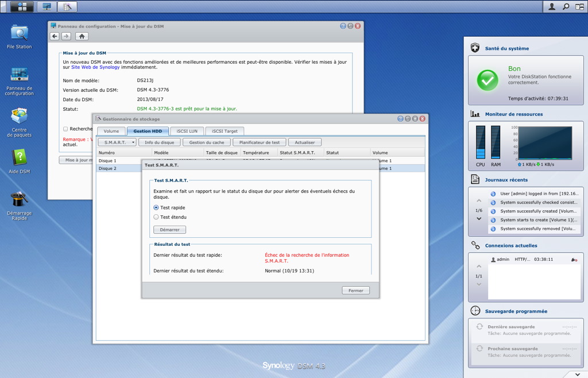Screen dimensions: 588x378
Task: Switch to Storage Manager in the taskbar
Action: coord(67,6)
